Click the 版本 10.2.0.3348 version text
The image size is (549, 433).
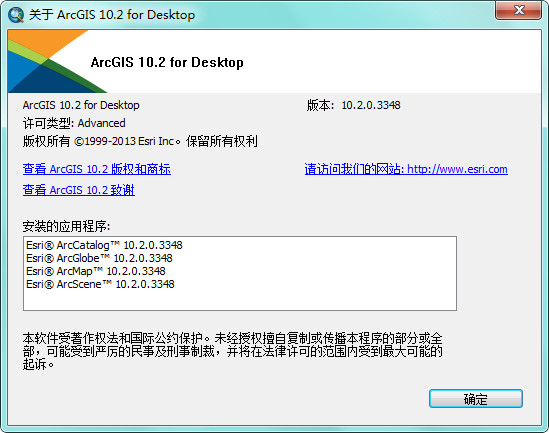[354, 105]
